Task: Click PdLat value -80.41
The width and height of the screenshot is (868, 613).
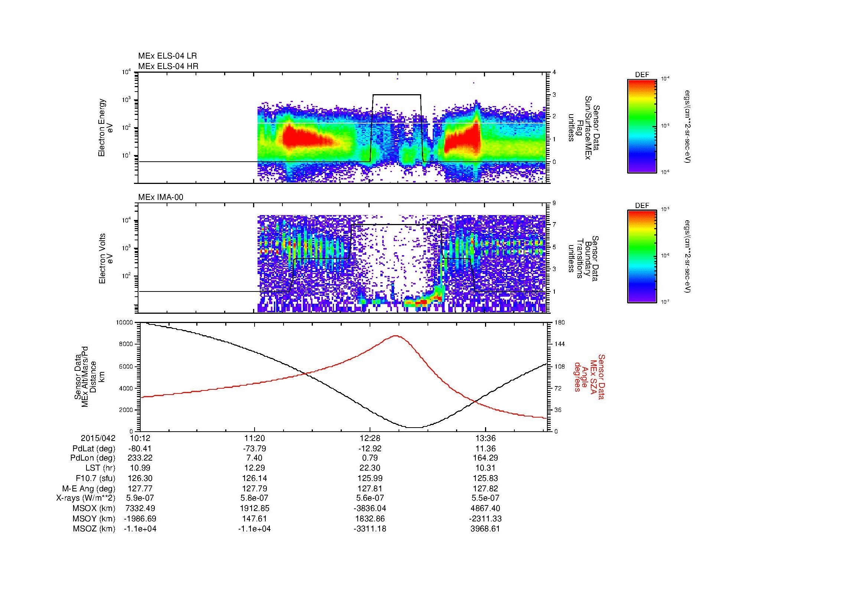Action: pos(140,449)
